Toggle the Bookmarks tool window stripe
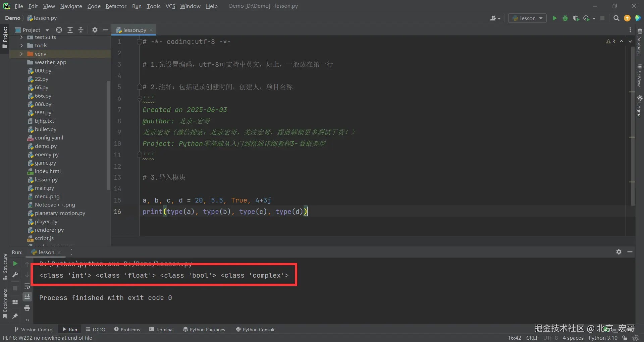 (x=5, y=304)
